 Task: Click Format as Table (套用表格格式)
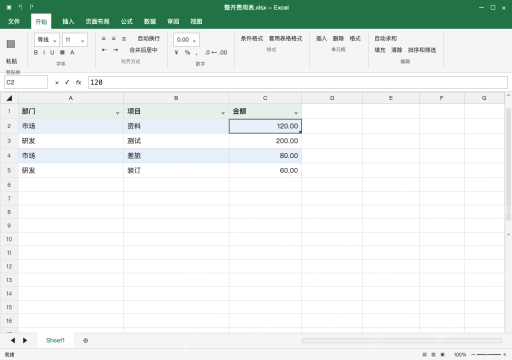[285, 39]
